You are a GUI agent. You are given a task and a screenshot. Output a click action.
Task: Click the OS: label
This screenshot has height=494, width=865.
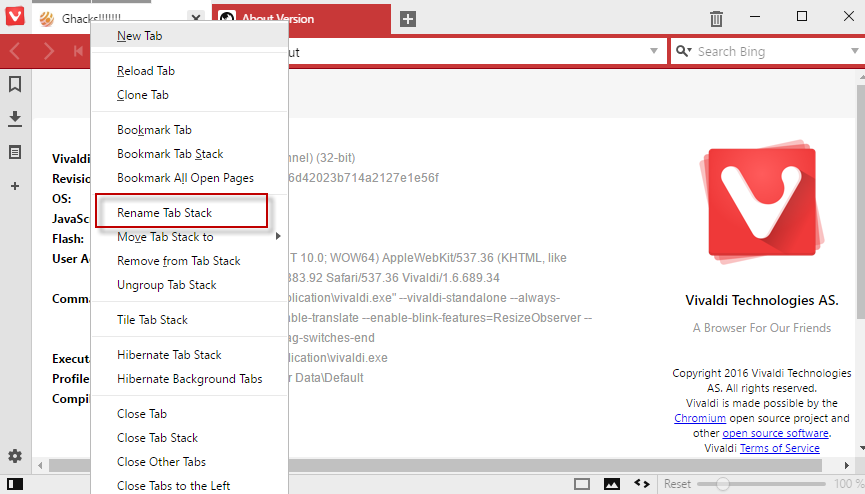click(x=61, y=199)
